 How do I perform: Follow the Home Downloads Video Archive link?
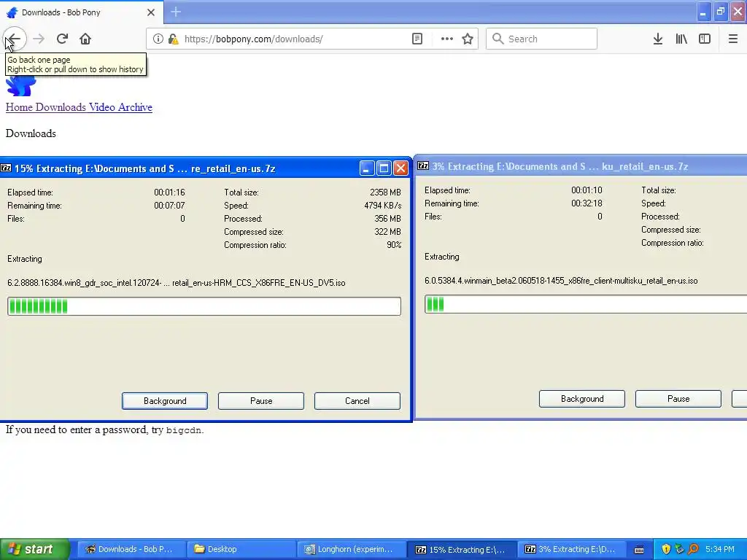(79, 107)
